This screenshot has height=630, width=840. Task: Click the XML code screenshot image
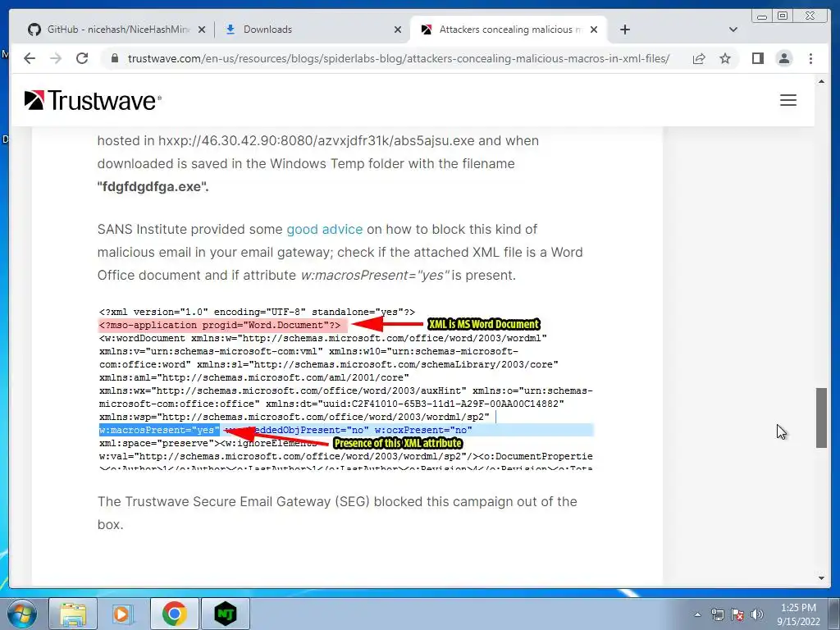(346, 390)
